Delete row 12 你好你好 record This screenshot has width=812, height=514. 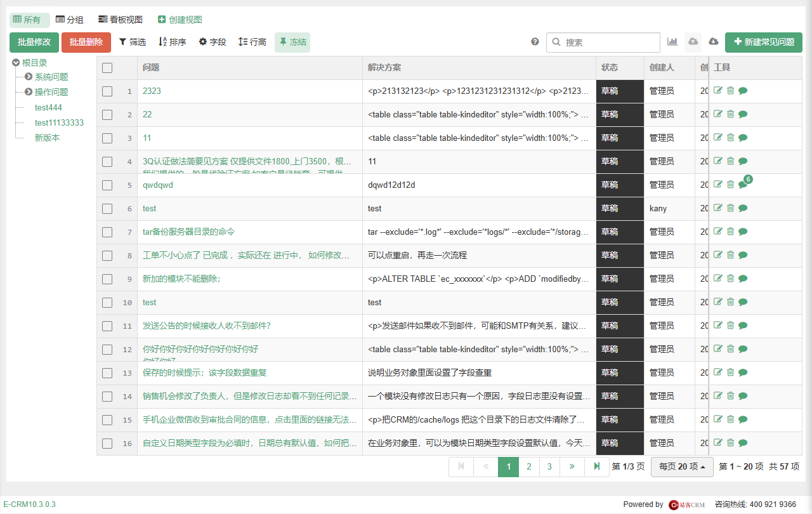[730, 349]
